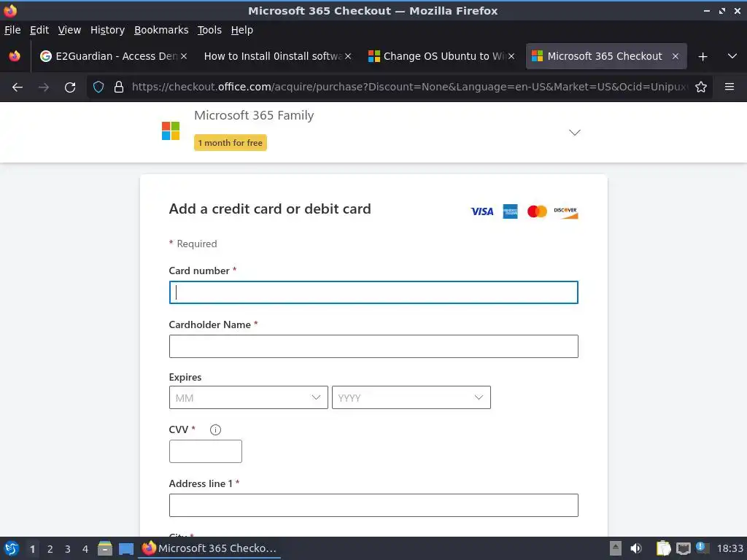This screenshot has height=560, width=747.
Task: Click the removable media tray icon
Action: click(x=616, y=548)
